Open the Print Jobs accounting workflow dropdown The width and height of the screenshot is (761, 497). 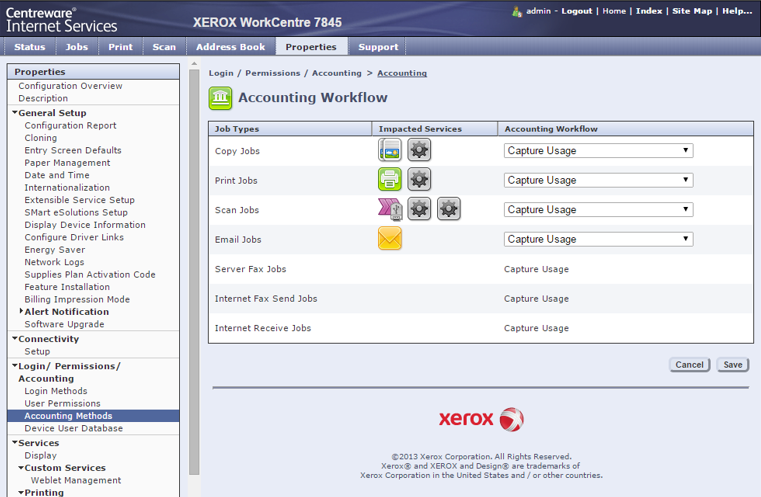598,180
